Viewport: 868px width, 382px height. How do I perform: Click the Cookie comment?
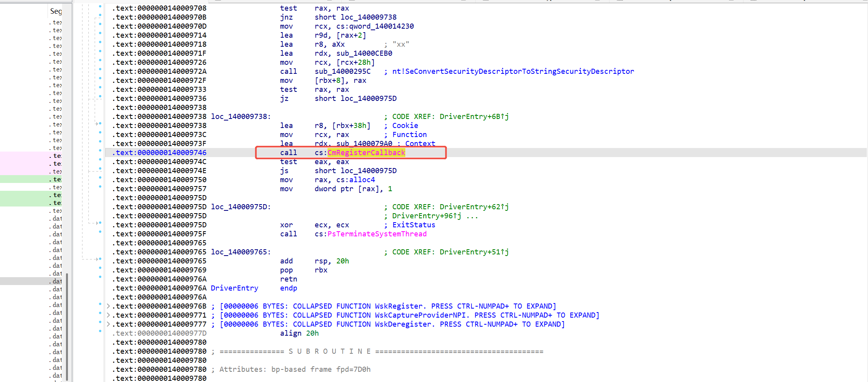pyautogui.click(x=405, y=126)
